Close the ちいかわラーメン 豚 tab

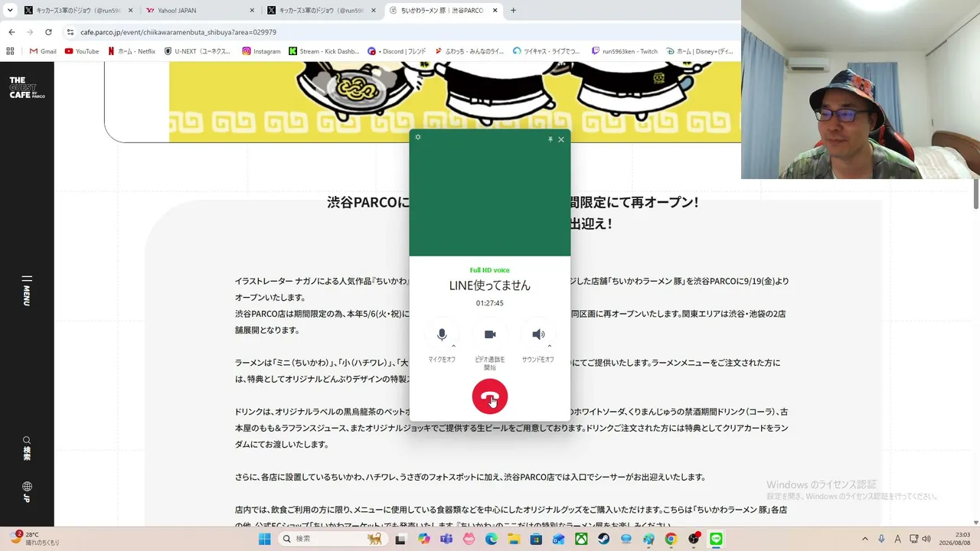[x=495, y=11]
